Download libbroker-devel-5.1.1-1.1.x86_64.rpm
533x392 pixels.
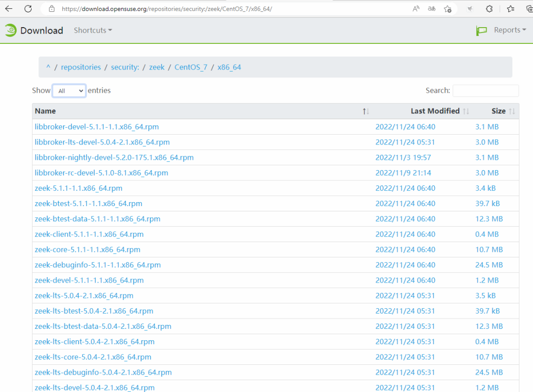point(97,127)
